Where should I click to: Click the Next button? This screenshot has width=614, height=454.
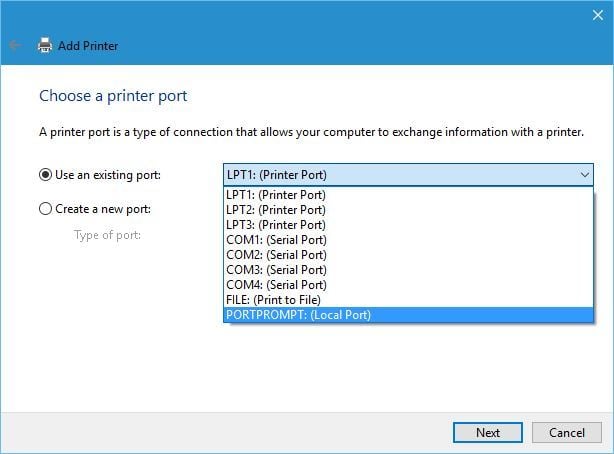click(x=488, y=432)
